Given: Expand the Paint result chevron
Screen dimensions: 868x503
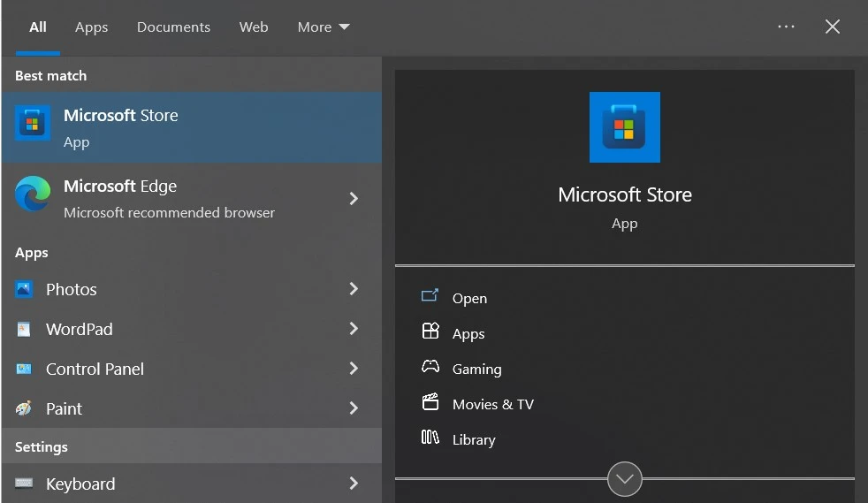Looking at the screenshot, I should (x=354, y=408).
